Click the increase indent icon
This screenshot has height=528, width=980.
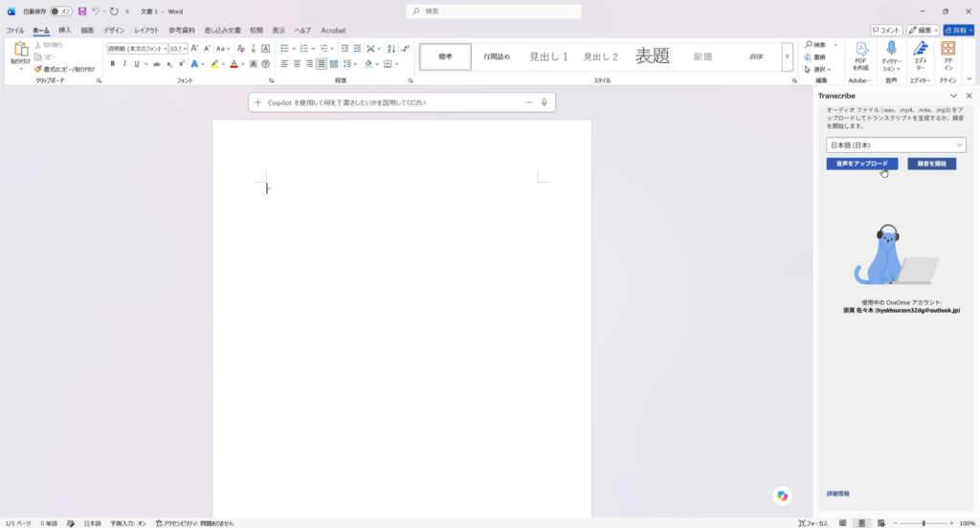coord(357,48)
